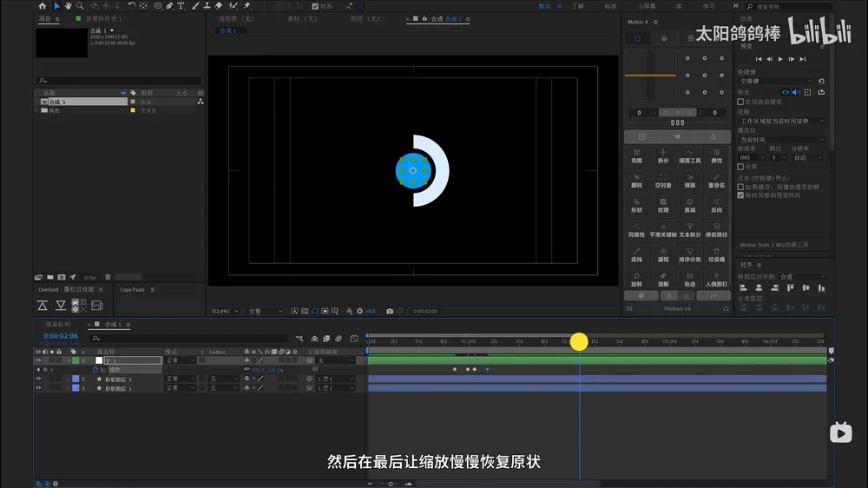Screen dimensions: 868x488
Task: Open the 将图层对齐到 合成 dropdown
Action: (802, 276)
